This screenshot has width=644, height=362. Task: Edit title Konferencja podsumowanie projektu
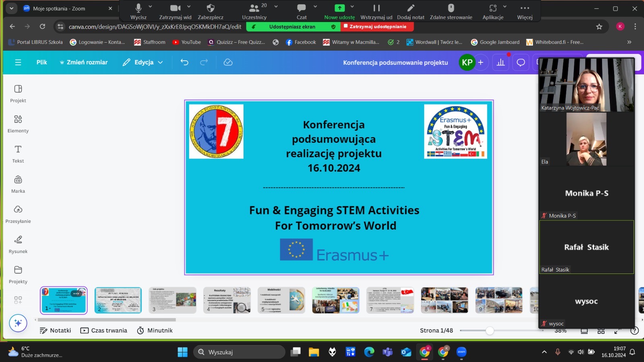pyautogui.click(x=395, y=62)
